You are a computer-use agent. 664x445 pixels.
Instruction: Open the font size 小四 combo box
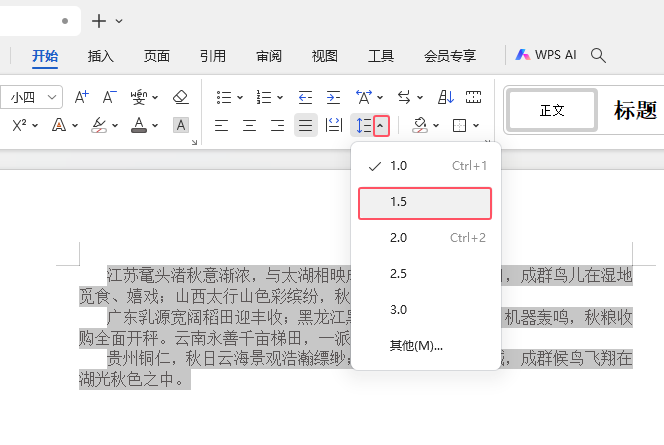click(31, 97)
